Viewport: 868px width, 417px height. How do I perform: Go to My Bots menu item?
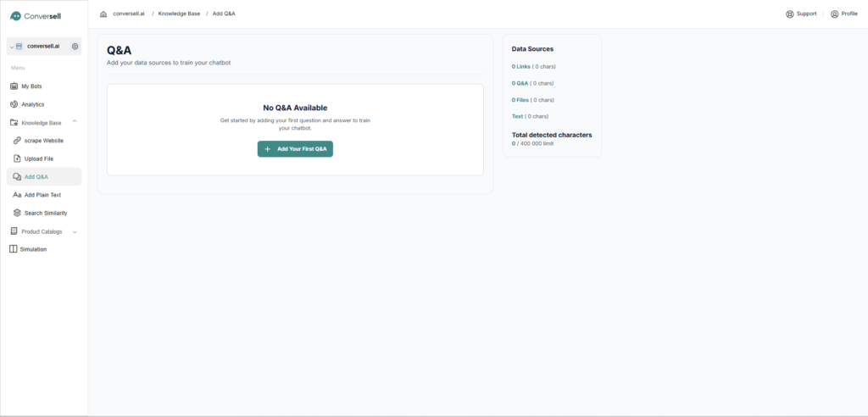tap(31, 86)
